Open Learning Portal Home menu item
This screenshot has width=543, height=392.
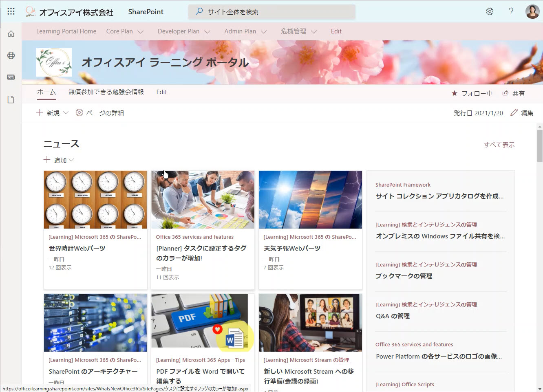pos(66,31)
